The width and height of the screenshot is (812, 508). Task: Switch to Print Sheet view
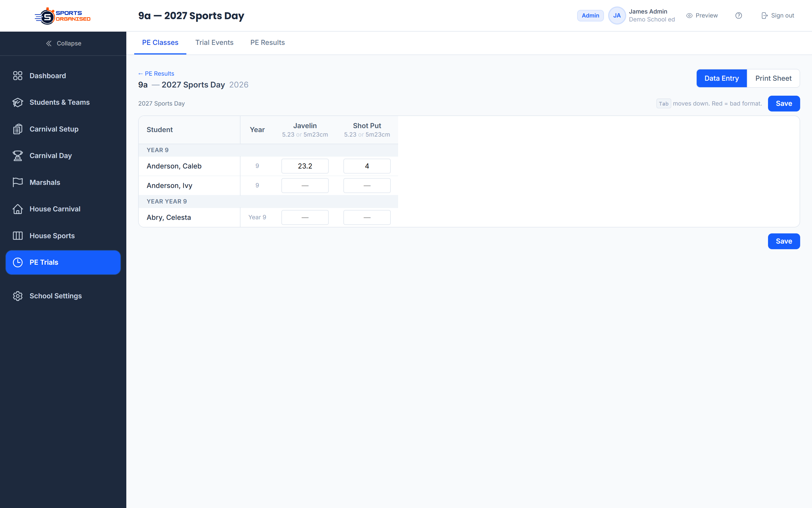(x=773, y=78)
